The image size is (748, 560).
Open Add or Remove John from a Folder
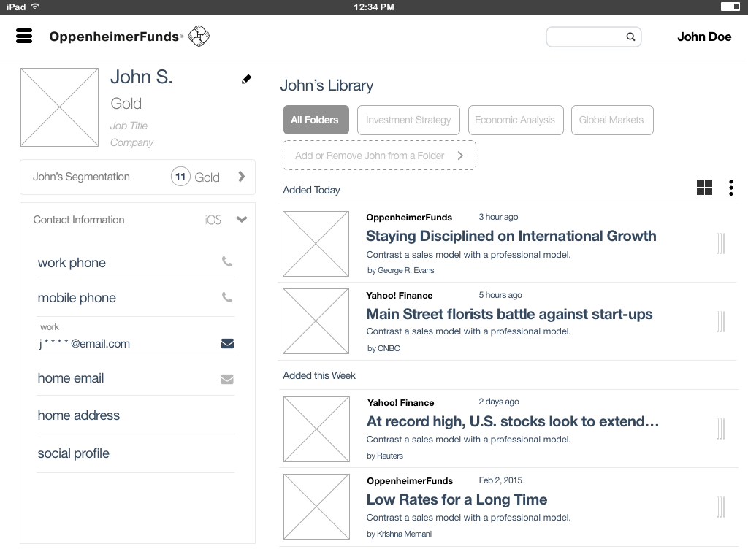(x=379, y=156)
